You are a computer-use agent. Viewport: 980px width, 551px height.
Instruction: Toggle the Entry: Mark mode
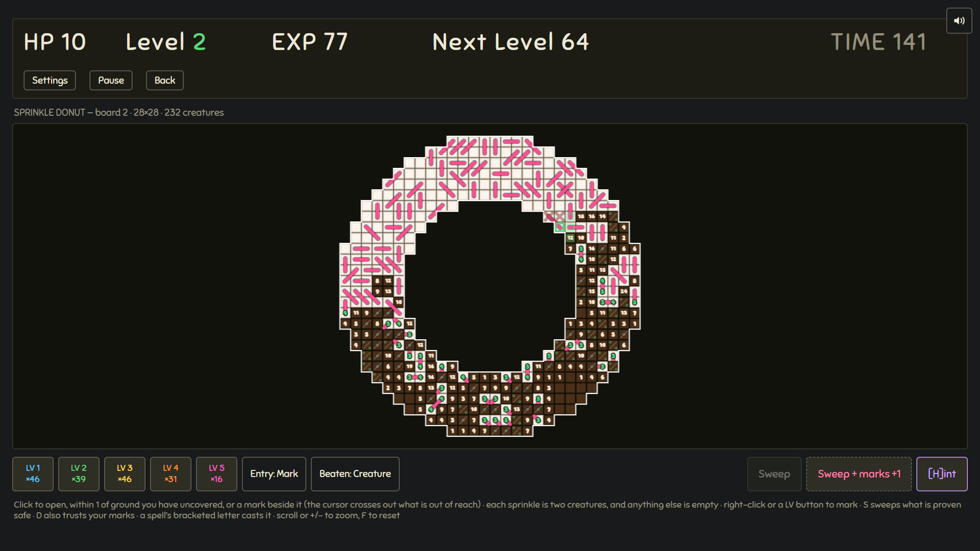pos(274,473)
